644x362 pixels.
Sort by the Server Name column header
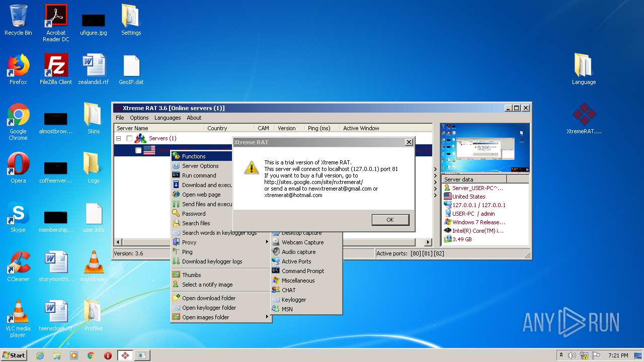tap(158, 128)
